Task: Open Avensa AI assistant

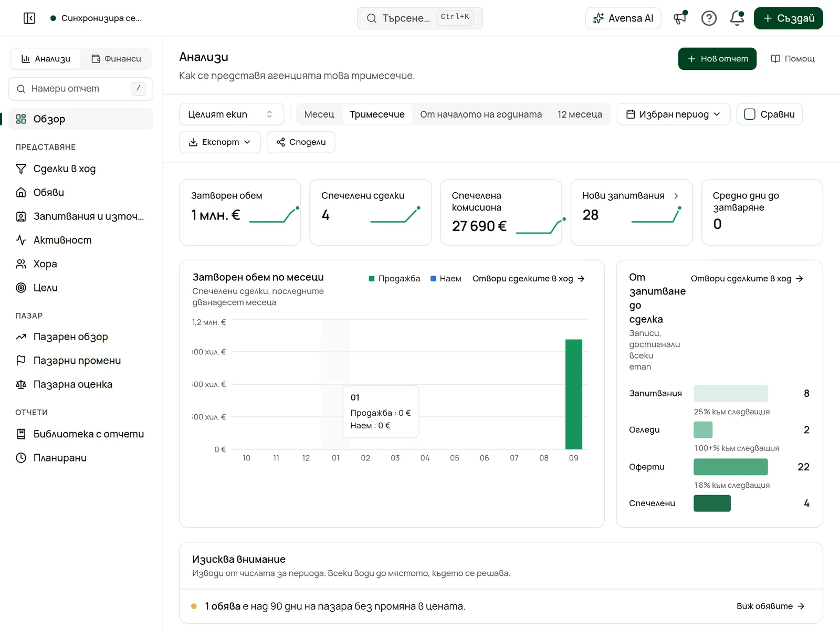Action: coord(623,18)
